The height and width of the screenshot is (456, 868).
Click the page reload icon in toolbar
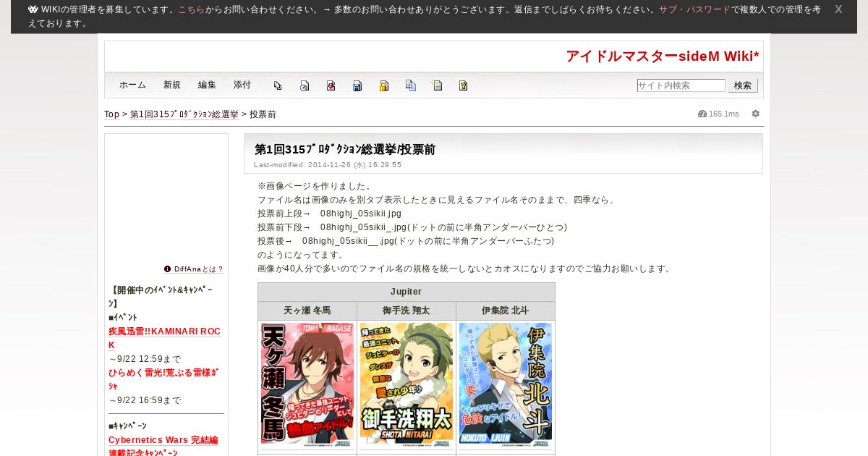(x=305, y=85)
